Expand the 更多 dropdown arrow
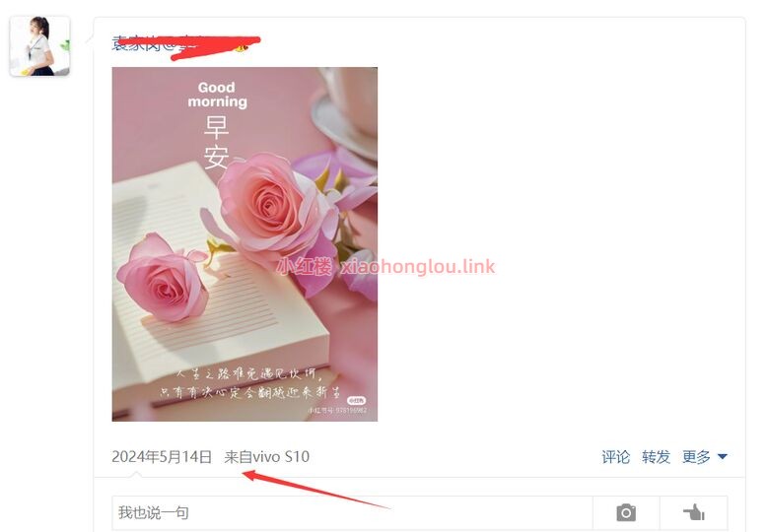The height and width of the screenshot is (532, 769). [x=722, y=456]
